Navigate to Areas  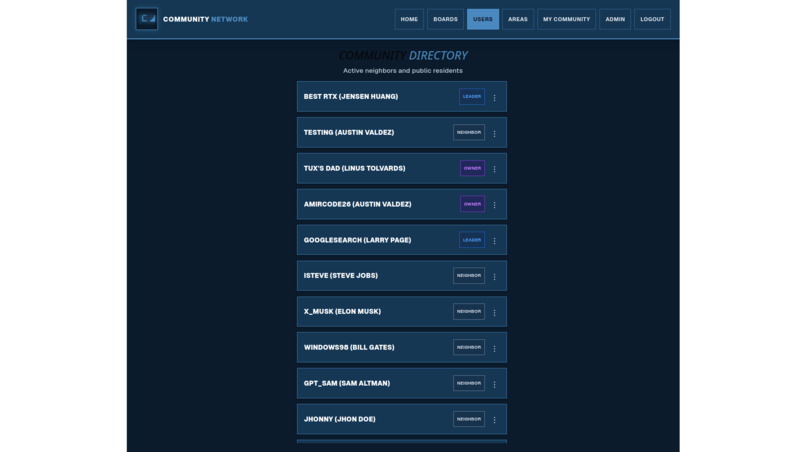(518, 19)
